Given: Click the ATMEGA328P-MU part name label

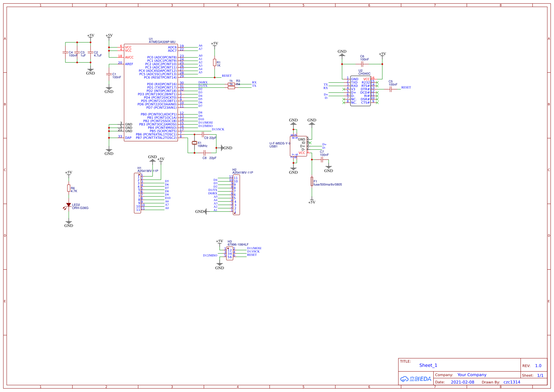Looking at the screenshot, I should point(162,42).
